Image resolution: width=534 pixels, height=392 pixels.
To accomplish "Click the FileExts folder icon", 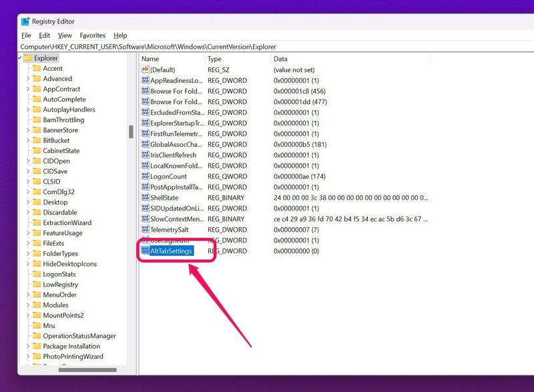I will [x=37, y=243].
